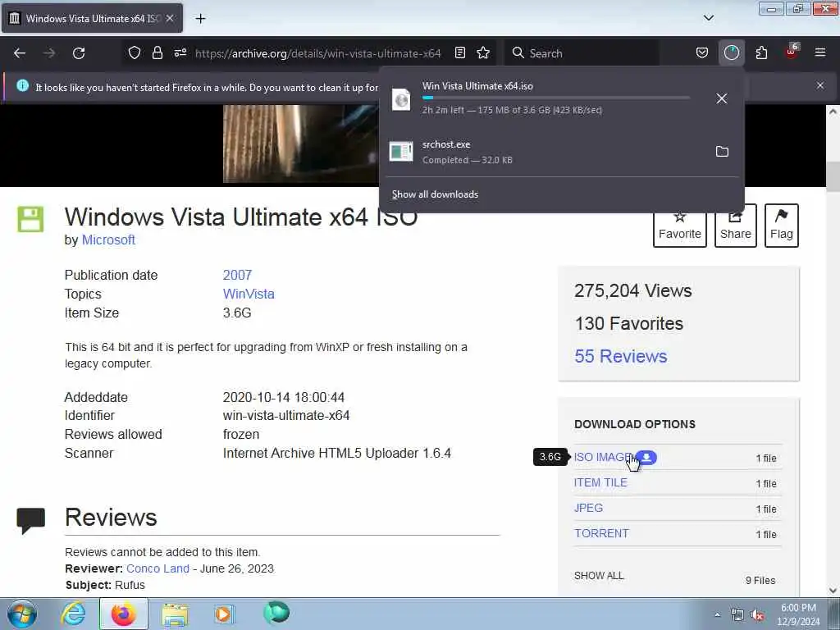Open the extensions puzzle piece icon
This screenshot has height=630, width=840.
(x=761, y=52)
